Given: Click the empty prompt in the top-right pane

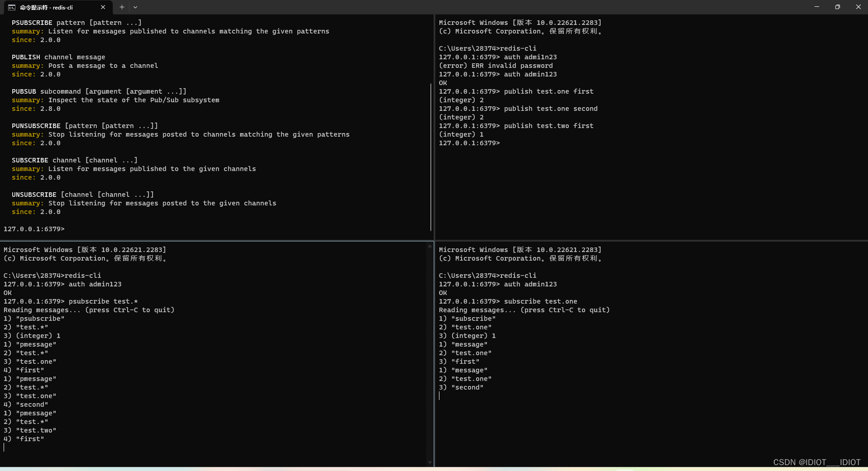Looking at the screenshot, I should (469, 143).
